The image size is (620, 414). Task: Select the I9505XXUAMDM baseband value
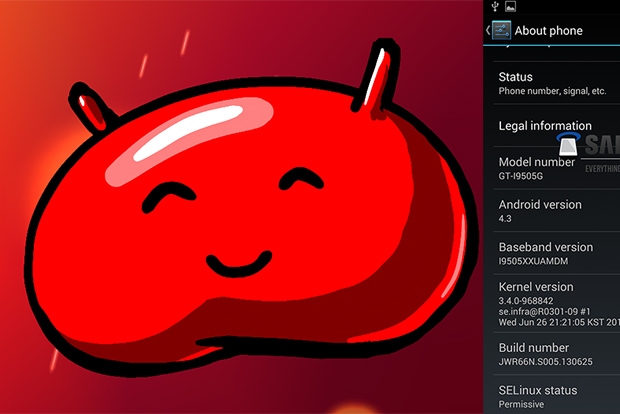pos(533,261)
